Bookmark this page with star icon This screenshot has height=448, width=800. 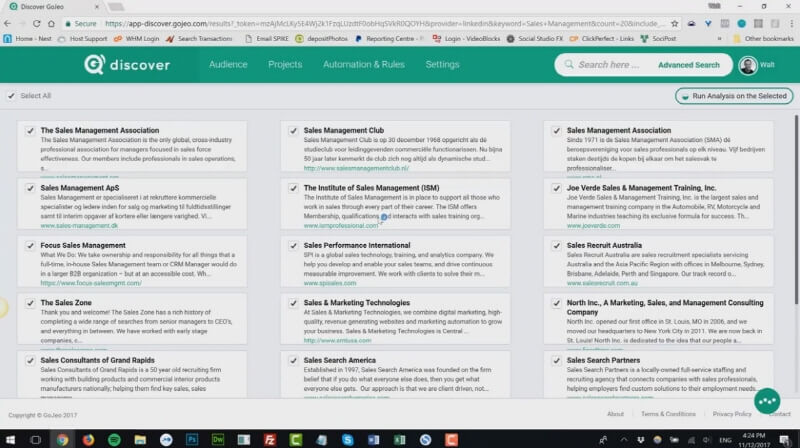click(674, 23)
